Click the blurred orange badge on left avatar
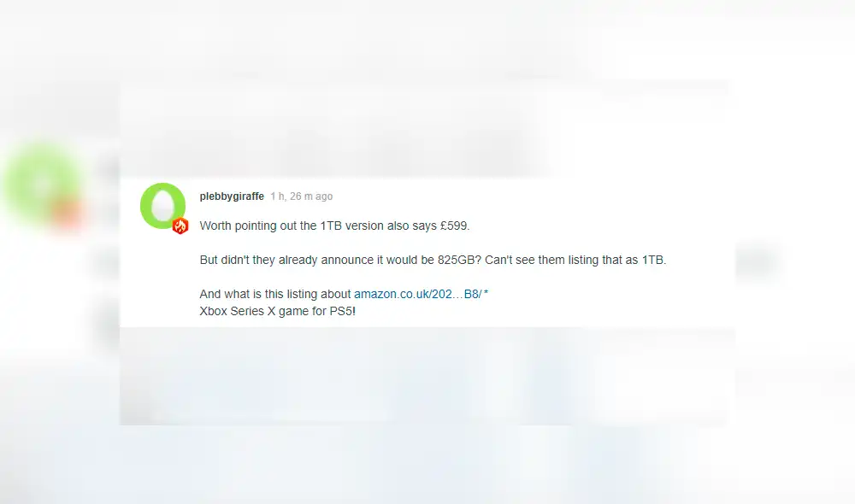The height and width of the screenshot is (504, 855). (x=67, y=214)
